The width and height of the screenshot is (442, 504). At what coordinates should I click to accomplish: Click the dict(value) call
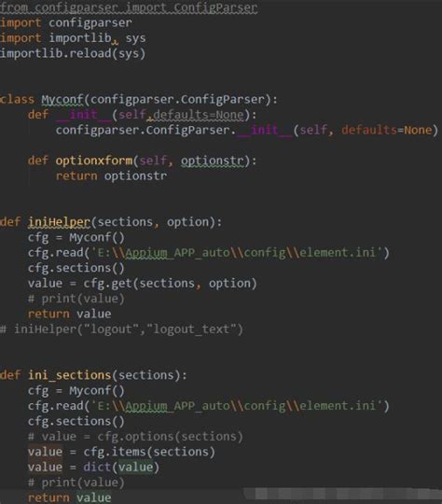[121, 467]
